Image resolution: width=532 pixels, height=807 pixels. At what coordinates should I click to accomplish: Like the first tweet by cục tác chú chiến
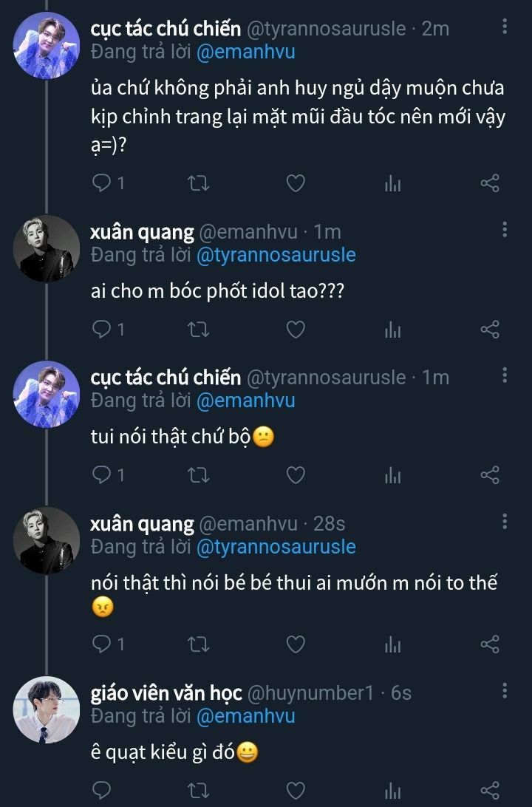(x=296, y=183)
